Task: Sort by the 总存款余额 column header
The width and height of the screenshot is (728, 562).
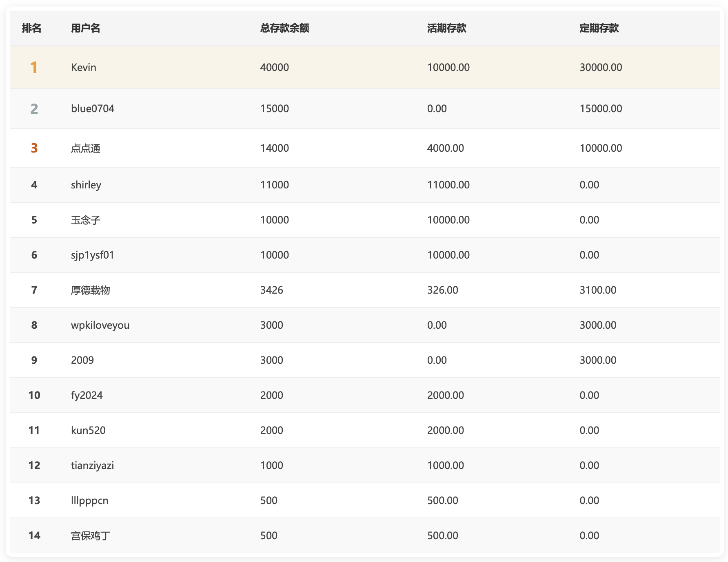Action: click(x=285, y=28)
